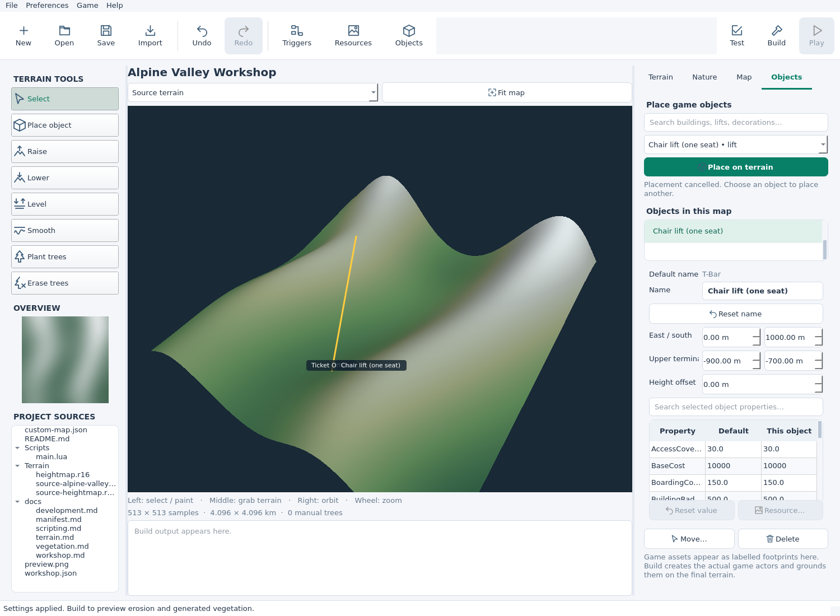Switch to the Level terrain tool
Image resolution: width=840 pixels, height=616 pixels.
pos(65,204)
